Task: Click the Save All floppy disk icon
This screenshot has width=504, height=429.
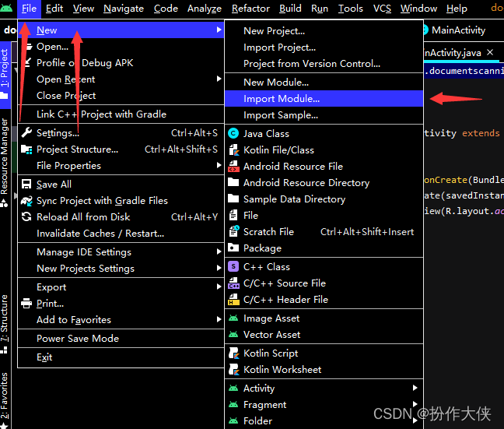Action: point(26,184)
